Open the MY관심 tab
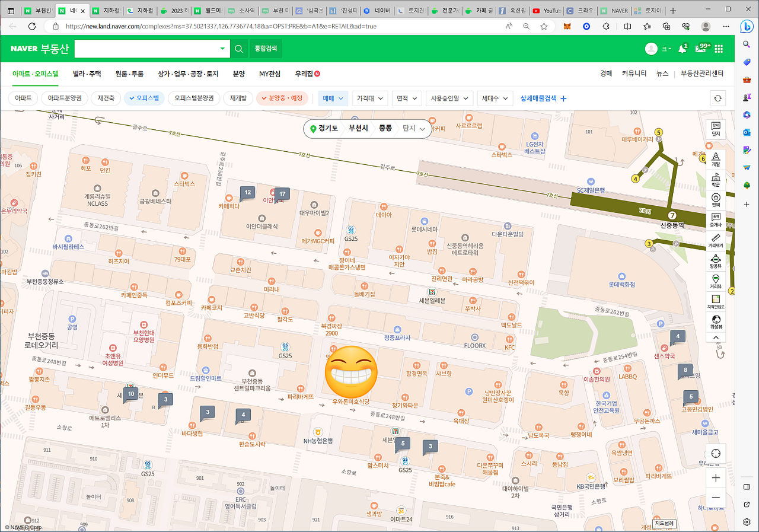This screenshot has width=759, height=532. coord(270,74)
